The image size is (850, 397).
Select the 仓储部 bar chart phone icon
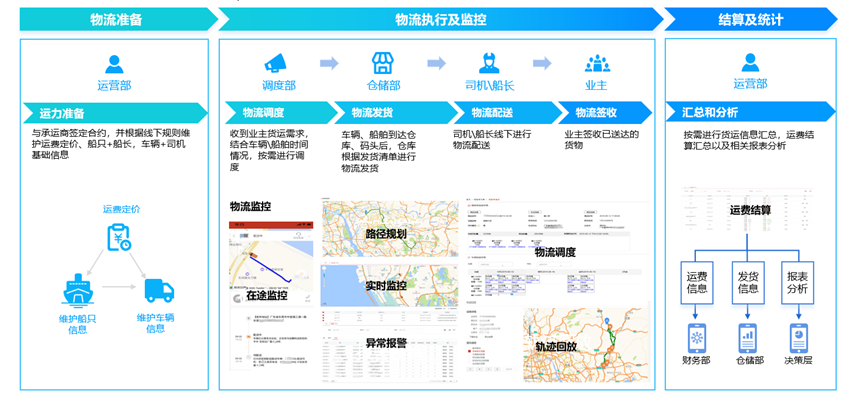tap(748, 338)
